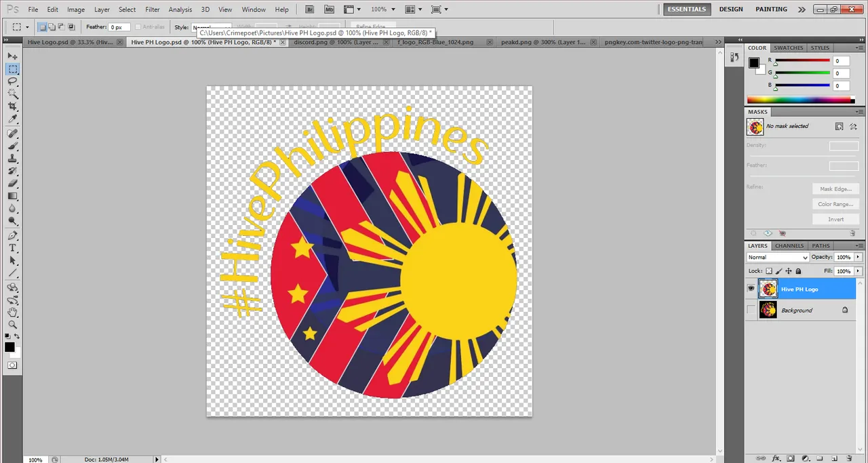This screenshot has height=463, width=868.
Task: Select the Gradient tool
Action: 12,196
